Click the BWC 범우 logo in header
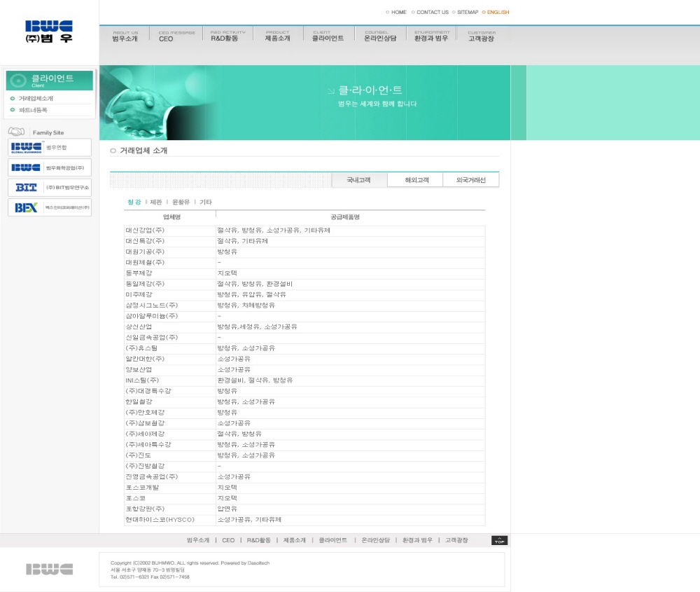This screenshot has height=592, width=700. click(48, 32)
